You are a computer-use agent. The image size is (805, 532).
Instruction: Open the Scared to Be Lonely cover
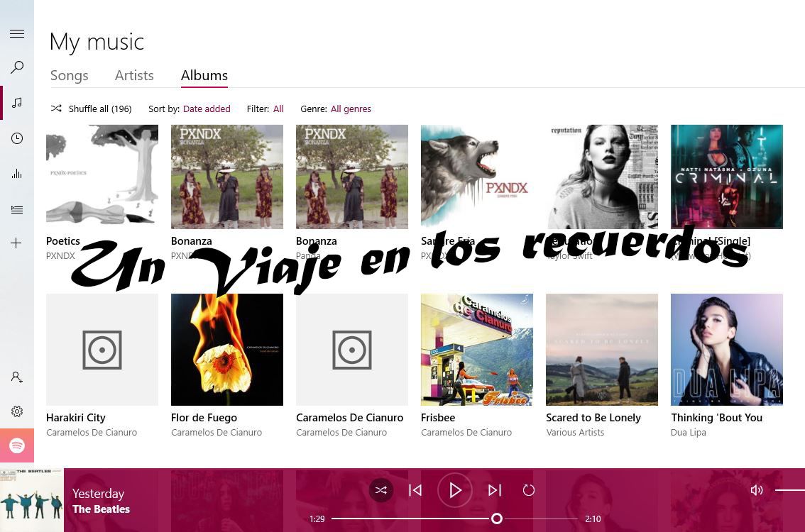pos(602,350)
